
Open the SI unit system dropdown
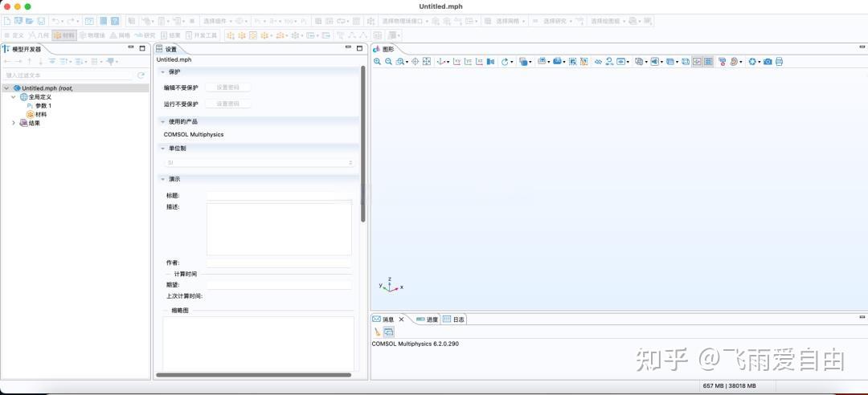coord(259,162)
